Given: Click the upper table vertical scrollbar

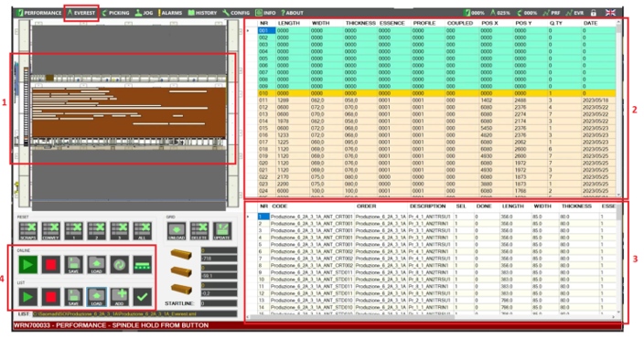Looking at the screenshot, I should pyautogui.click(x=618, y=108).
